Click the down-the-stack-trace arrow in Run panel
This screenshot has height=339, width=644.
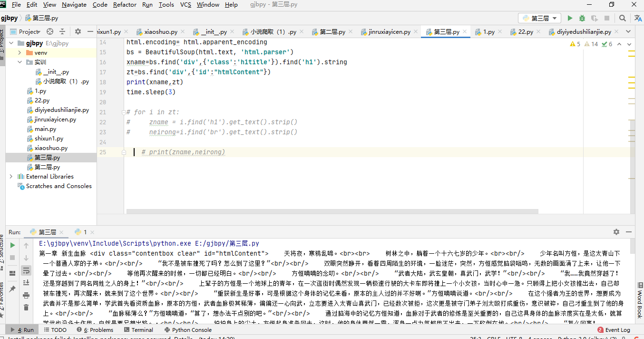26,258
